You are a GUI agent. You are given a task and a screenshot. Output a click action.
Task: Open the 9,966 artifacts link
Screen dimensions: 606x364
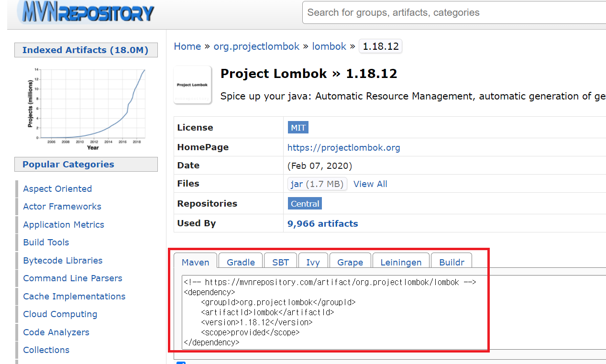322,223
